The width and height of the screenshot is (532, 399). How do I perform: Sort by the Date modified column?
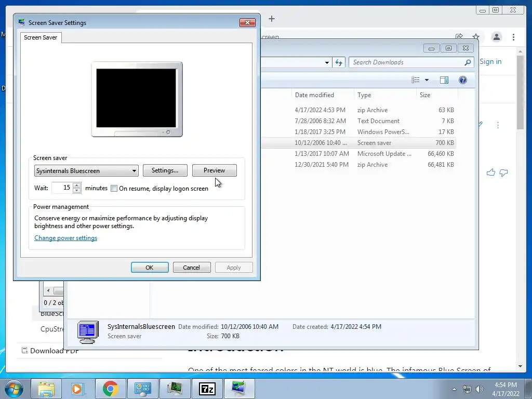tap(322, 95)
